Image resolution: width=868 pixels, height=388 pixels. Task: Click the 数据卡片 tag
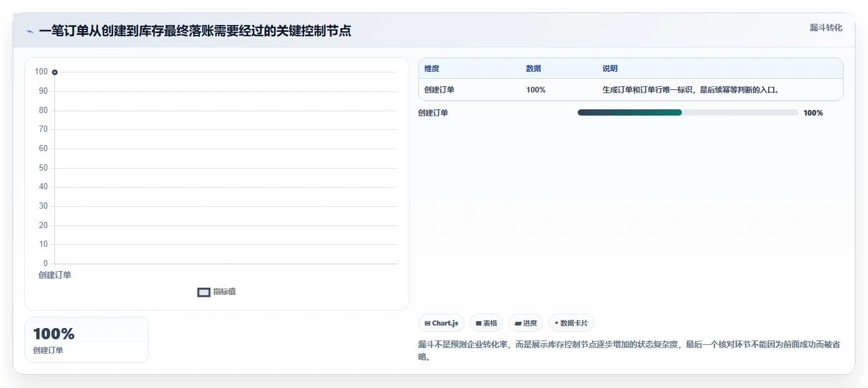(571, 323)
